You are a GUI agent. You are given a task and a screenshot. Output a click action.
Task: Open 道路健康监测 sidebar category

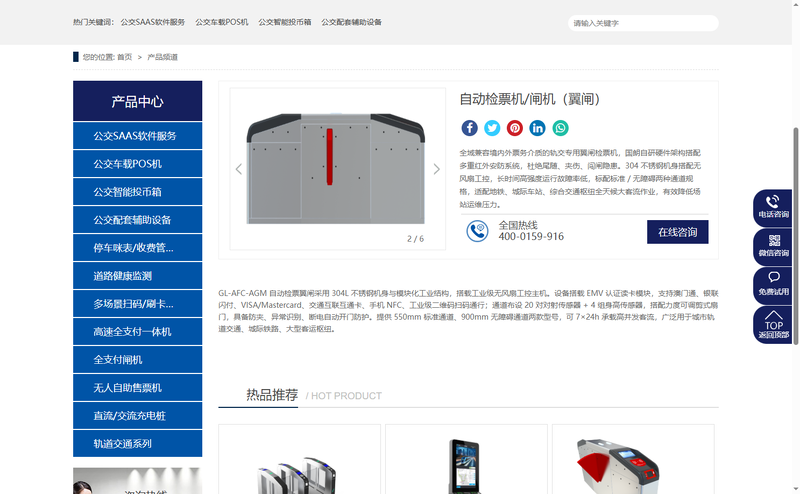(137, 276)
